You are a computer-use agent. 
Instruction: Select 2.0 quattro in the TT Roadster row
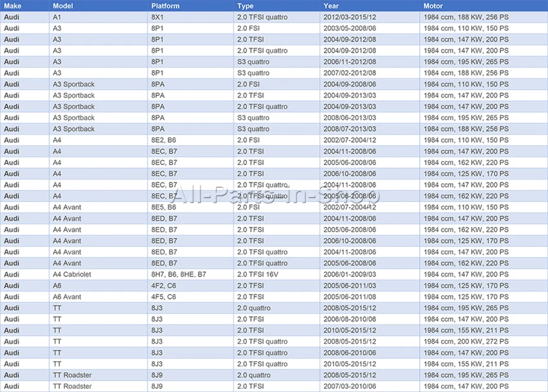point(254,375)
